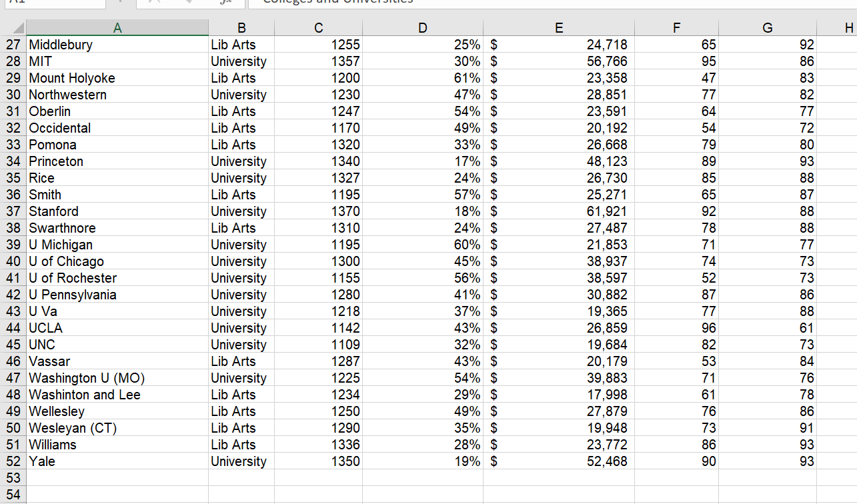The width and height of the screenshot is (857, 504).
Task: Select column A header
Action: tap(117, 27)
